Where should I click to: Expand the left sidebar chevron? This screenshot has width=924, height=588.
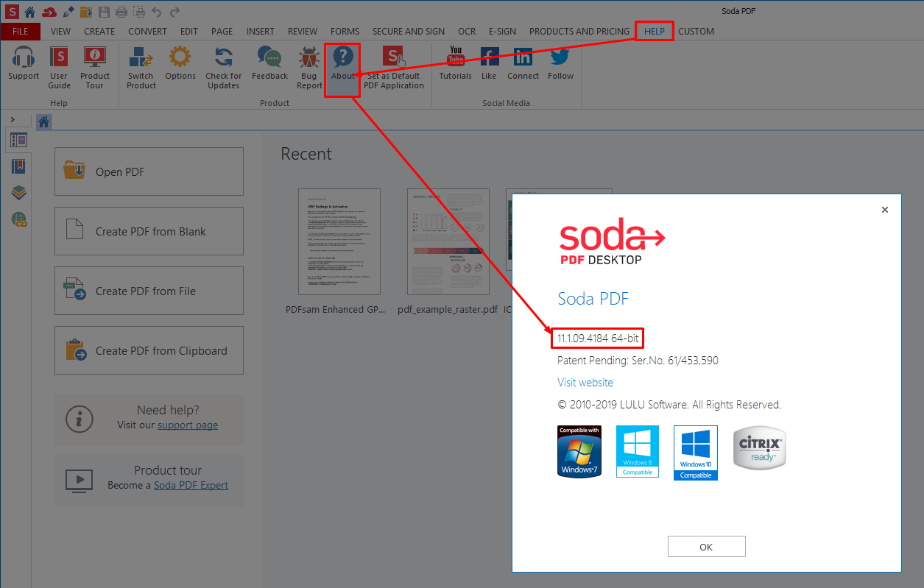pos(13,119)
